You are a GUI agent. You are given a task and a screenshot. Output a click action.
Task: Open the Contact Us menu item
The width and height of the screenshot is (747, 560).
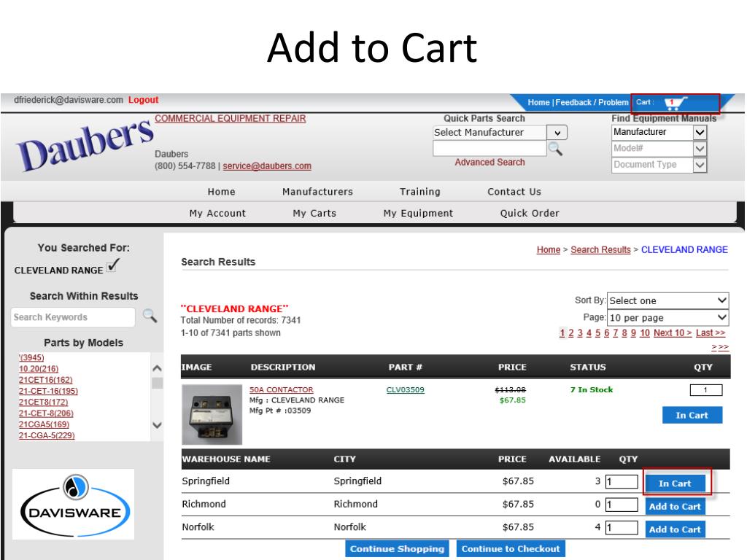pyautogui.click(x=514, y=192)
